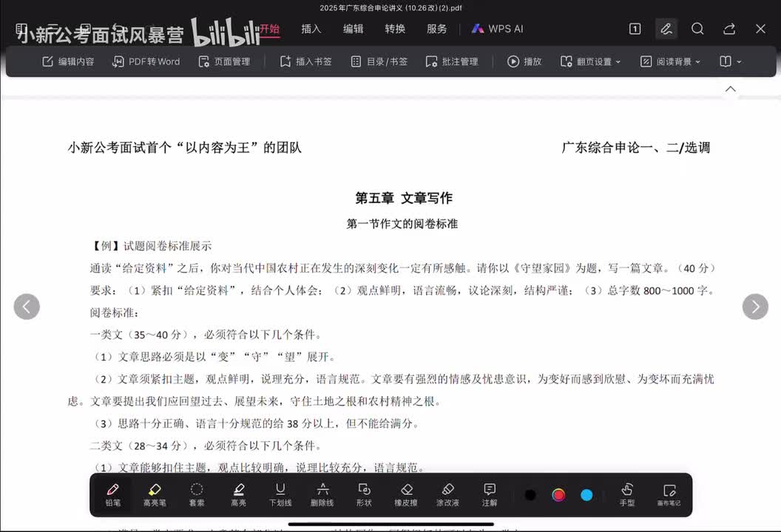The image size is (781, 532).
Task: Select the 删除线 strikethrough tool
Action: [x=322, y=494]
